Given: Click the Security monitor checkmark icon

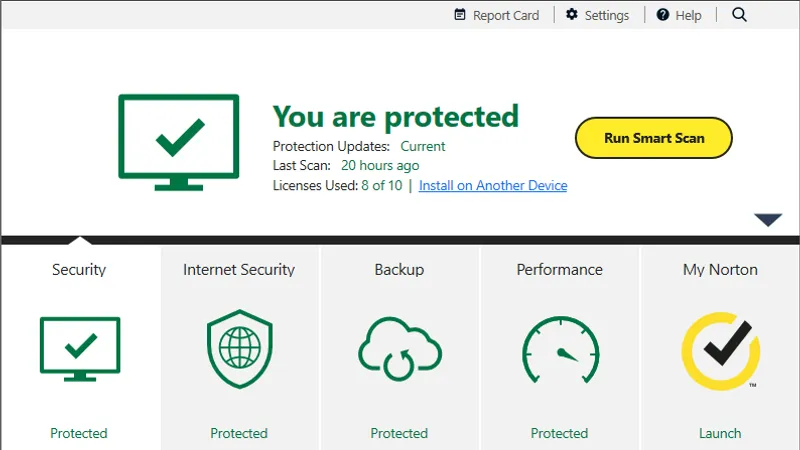Looking at the screenshot, I should coord(79,349).
